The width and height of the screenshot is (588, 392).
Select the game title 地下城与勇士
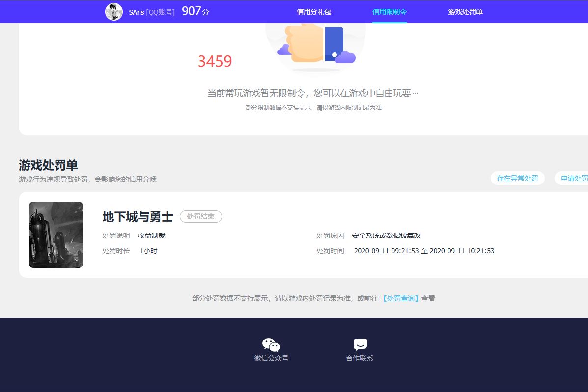137,216
